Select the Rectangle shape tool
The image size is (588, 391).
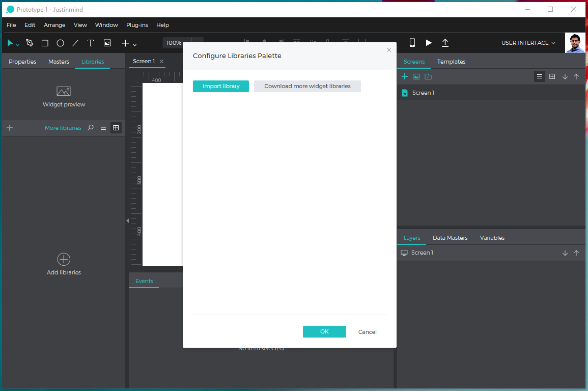pyautogui.click(x=45, y=43)
